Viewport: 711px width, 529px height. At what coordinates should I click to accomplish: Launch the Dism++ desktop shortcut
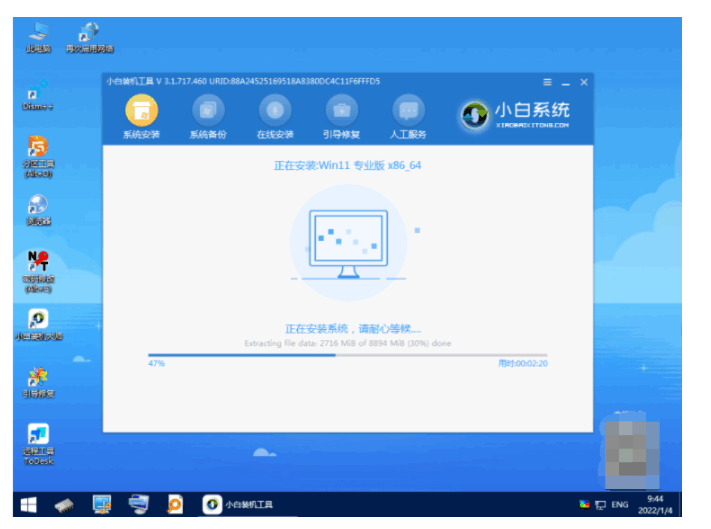tap(38, 94)
